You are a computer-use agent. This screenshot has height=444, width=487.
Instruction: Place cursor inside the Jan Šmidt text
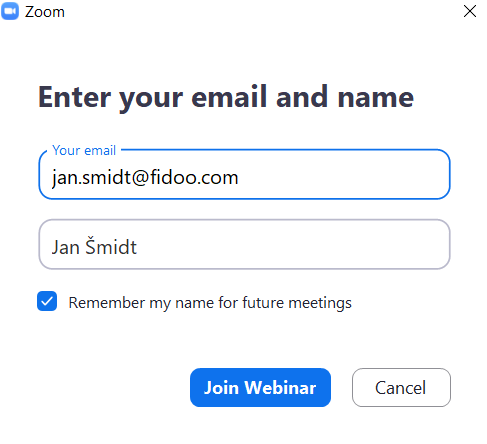pos(94,246)
